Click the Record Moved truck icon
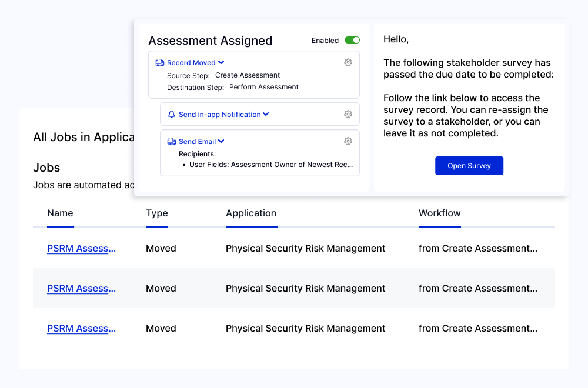Screen dimensions: 588x388 (x=160, y=62)
